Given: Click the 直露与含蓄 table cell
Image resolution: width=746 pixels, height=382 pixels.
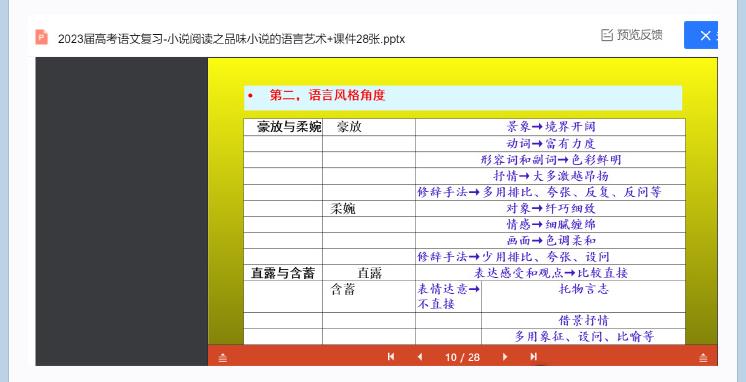Looking at the screenshot, I should click(283, 273).
